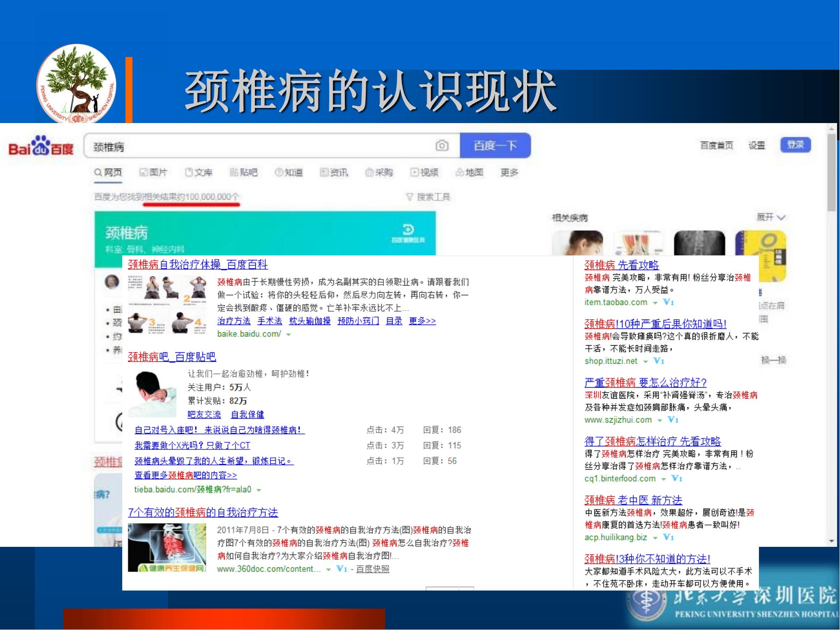Open link 颈椎病自我治疗体操_百度百科
This screenshot has width=840, height=630.
(x=197, y=265)
